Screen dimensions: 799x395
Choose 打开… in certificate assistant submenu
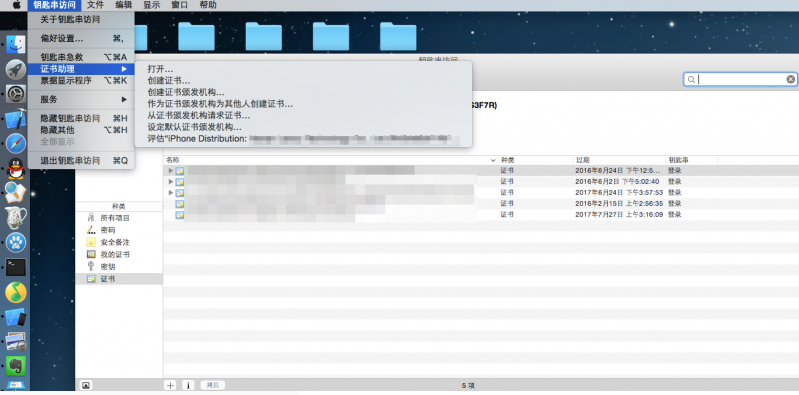point(303,69)
